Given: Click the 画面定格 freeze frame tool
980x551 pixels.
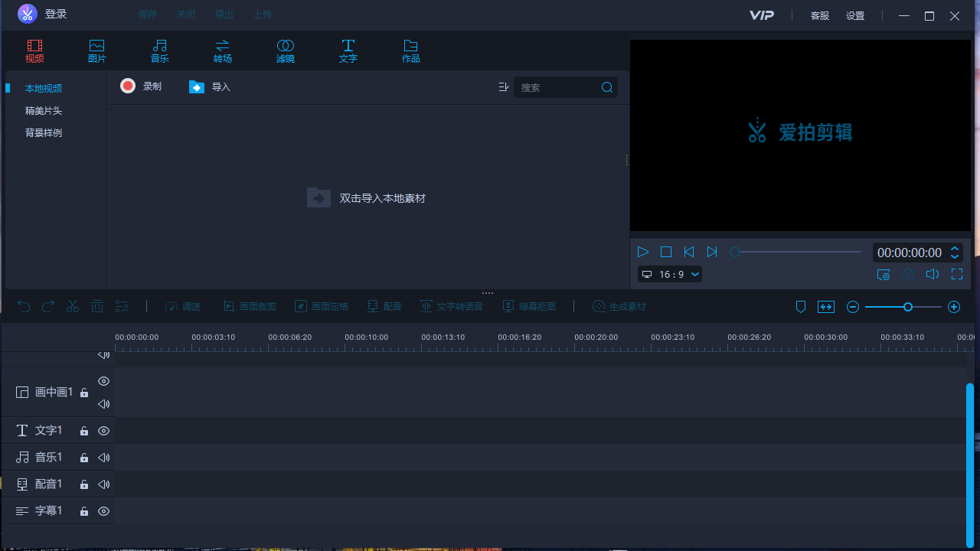Looking at the screenshot, I should click(322, 306).
